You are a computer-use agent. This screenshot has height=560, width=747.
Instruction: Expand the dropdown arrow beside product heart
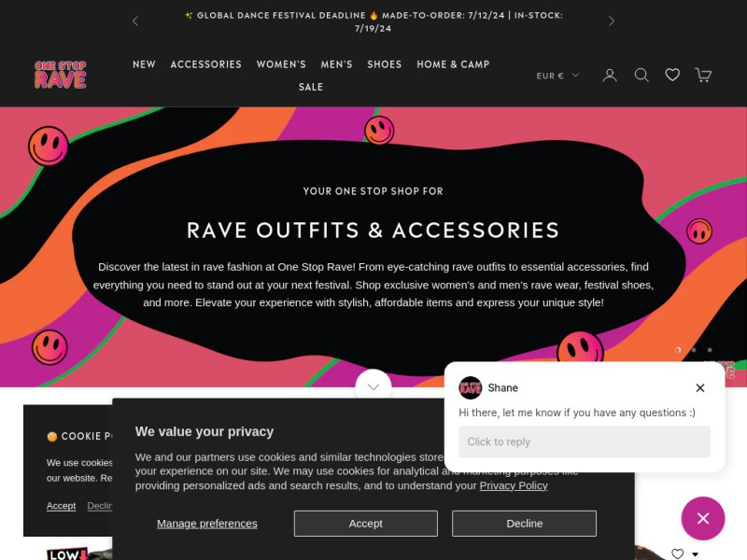tap(695, 554)
